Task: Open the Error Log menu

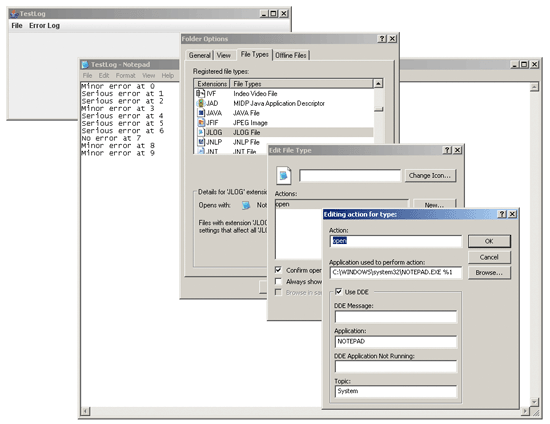Action: tap(44, 25)
